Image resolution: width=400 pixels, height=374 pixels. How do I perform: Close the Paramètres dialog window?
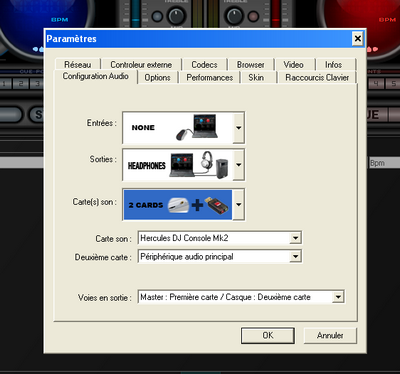358,39
